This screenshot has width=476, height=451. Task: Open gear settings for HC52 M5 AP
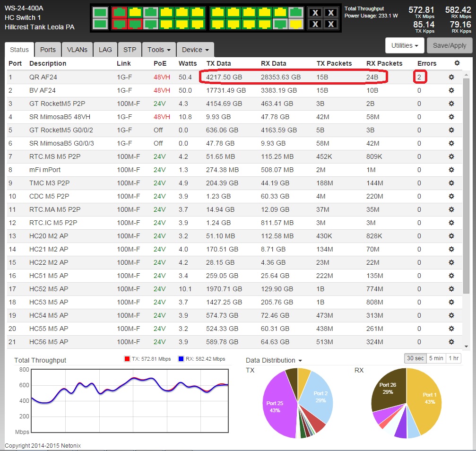pos(451,289)
